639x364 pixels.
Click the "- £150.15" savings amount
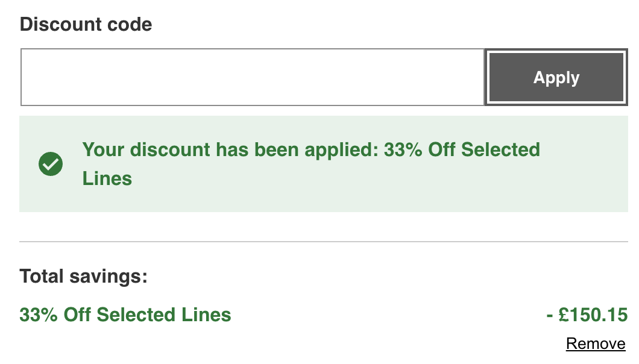(x=587, y=315)
